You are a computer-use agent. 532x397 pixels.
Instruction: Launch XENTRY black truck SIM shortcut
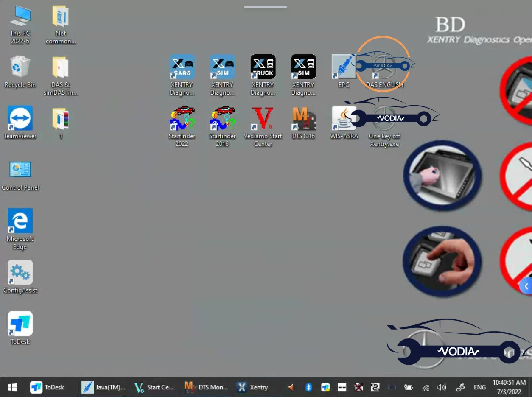303,75
